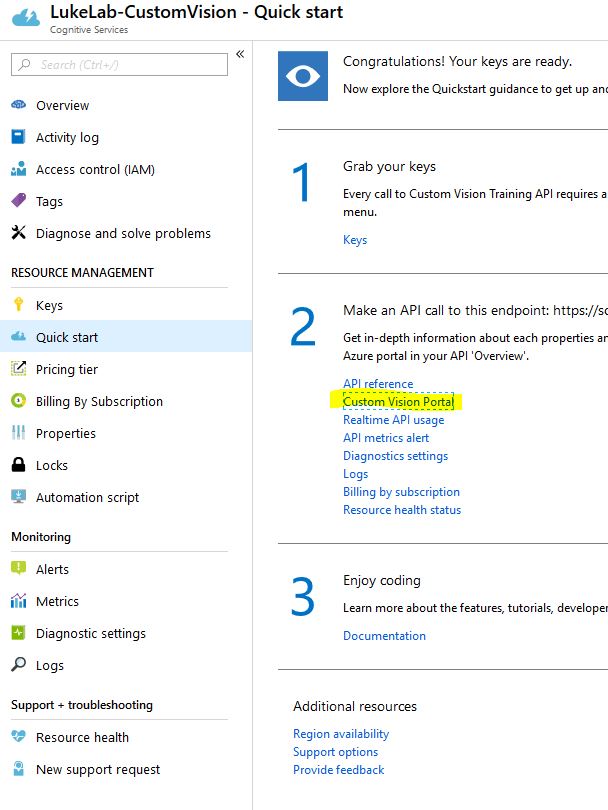608x810 pixels.
Task: Click the Automation script monitor icon
Action: 19,496
